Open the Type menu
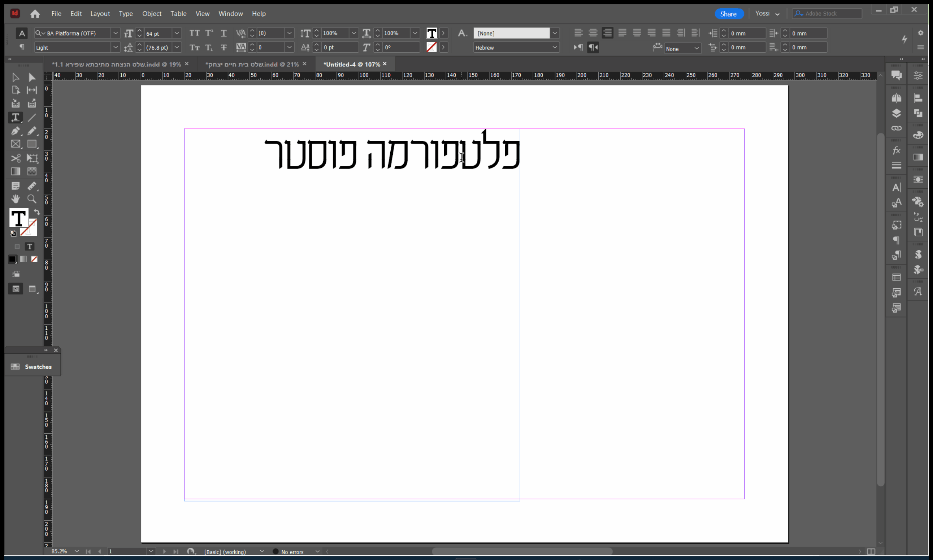Viewport: 933px width, 560px height. pyautogui.click(x=126, y=14)
